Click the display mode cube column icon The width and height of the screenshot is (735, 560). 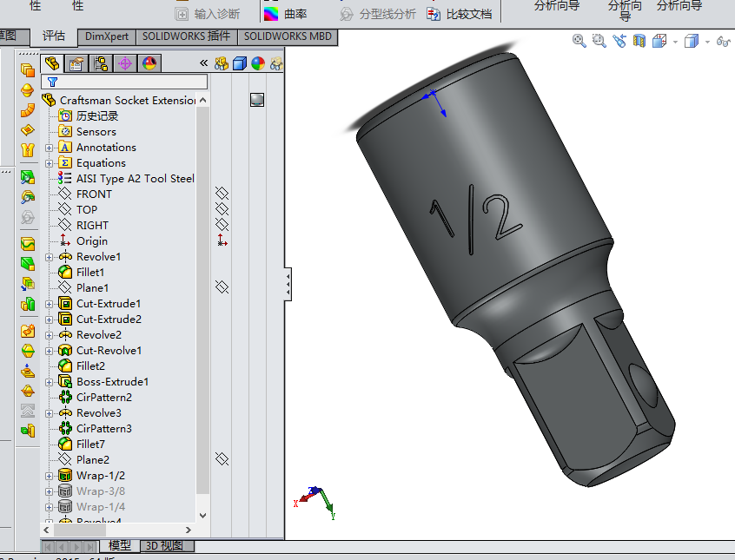(240, 63)
